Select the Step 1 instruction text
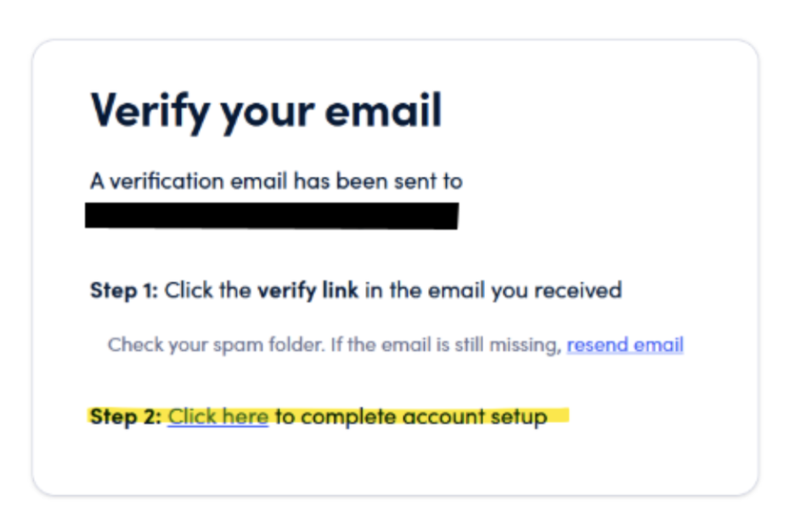 click(x=356, y=290)
